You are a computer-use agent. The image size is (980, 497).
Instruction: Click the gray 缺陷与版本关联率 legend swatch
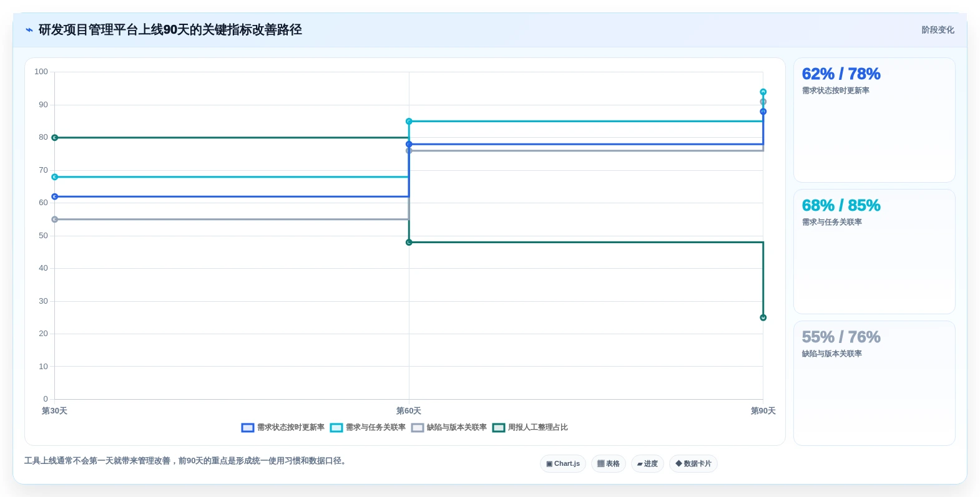coord(418,428)
